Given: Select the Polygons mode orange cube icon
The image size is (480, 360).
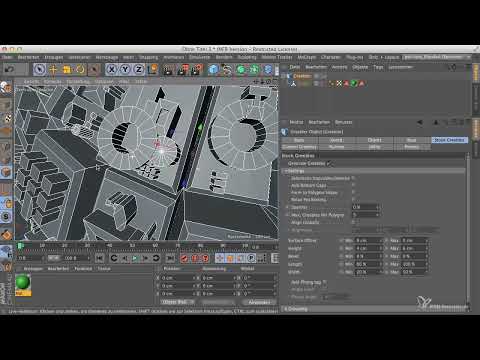Looking at the screenshot, I should [x=6, y=172].
